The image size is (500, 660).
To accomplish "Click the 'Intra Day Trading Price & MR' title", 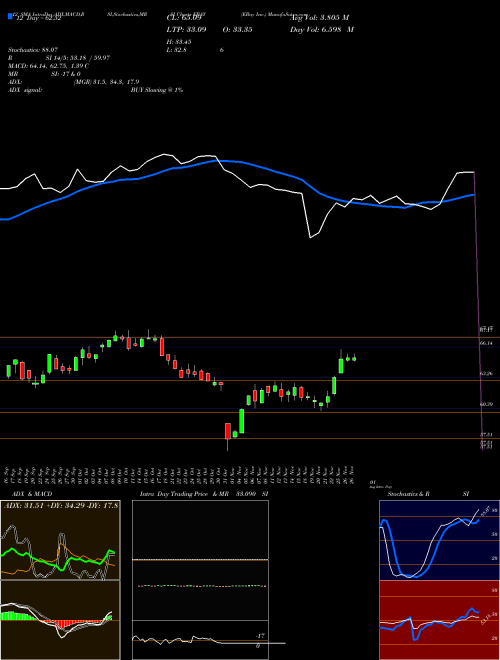I will point(184,494).
